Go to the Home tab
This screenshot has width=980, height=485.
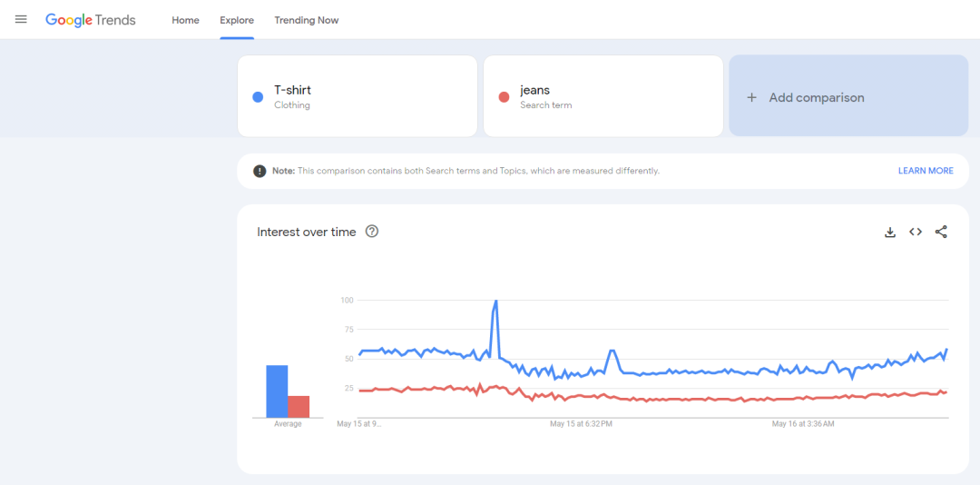point(185,20)
